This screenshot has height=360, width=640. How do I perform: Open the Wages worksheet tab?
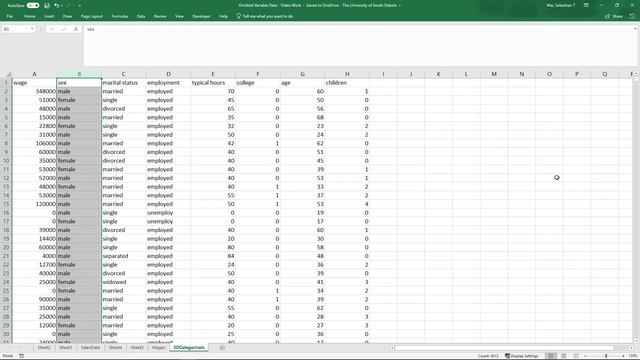pos(159,348)
